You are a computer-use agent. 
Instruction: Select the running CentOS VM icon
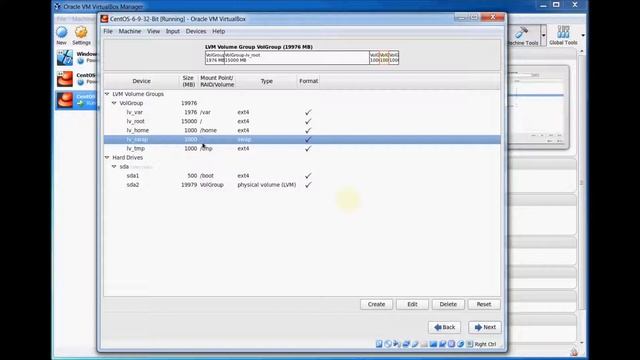point(65,100)
